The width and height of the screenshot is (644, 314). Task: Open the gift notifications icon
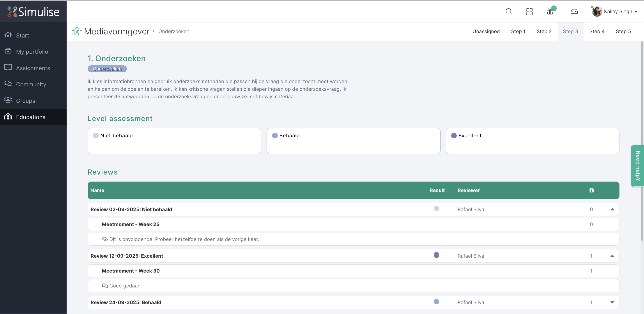pyautogui.click(x=550, y=11)
